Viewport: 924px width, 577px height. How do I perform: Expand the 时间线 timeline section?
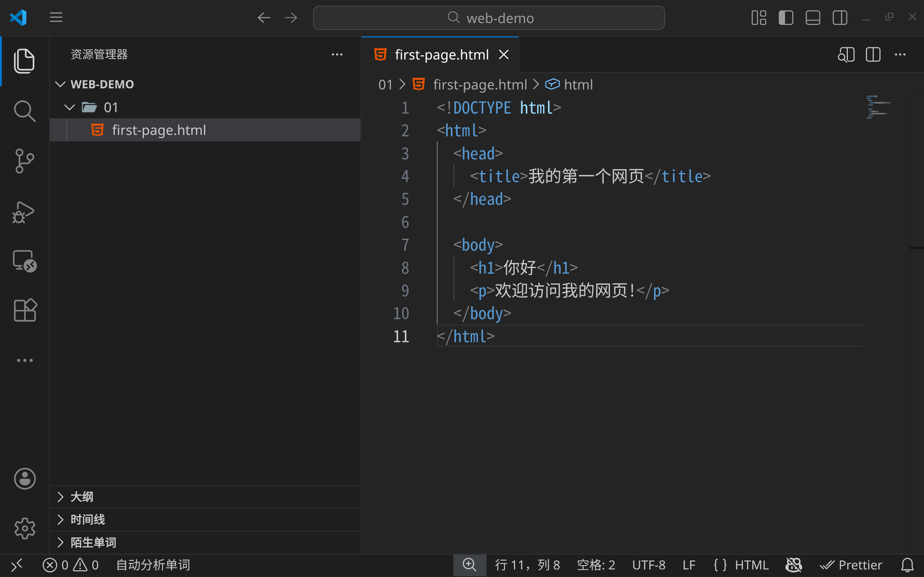[x=87, y=520]
